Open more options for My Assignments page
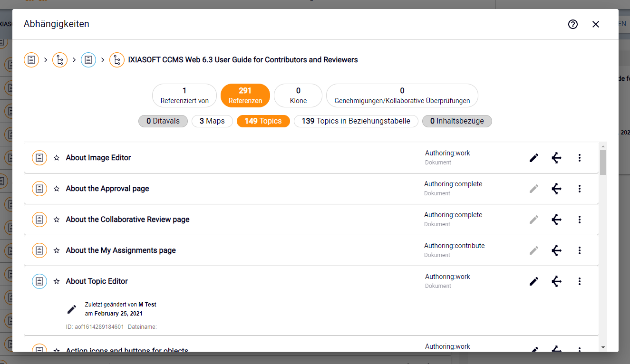This screenshot has width=630, height=364. click(580, 250)
